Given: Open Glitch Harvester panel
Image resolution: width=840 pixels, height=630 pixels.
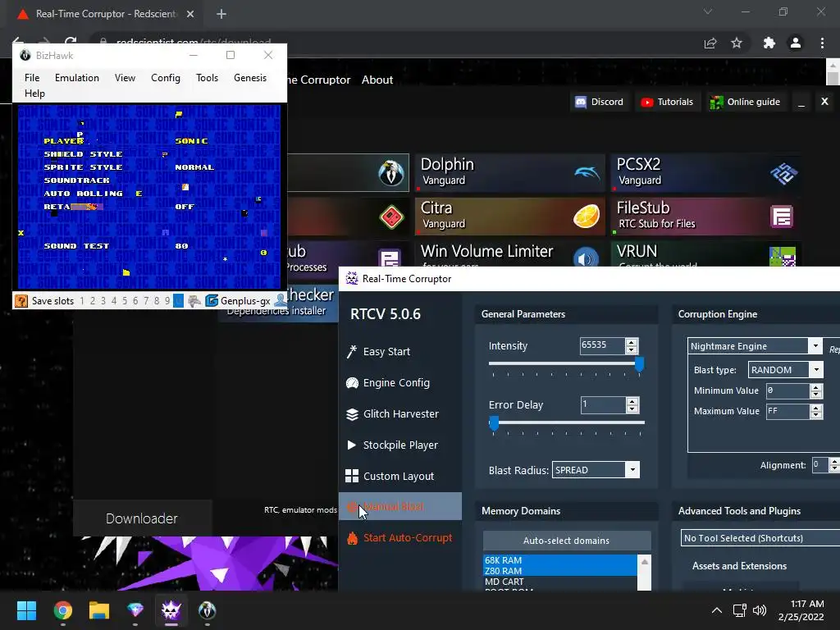Looking at the screenshot, I should click(392, 413).
